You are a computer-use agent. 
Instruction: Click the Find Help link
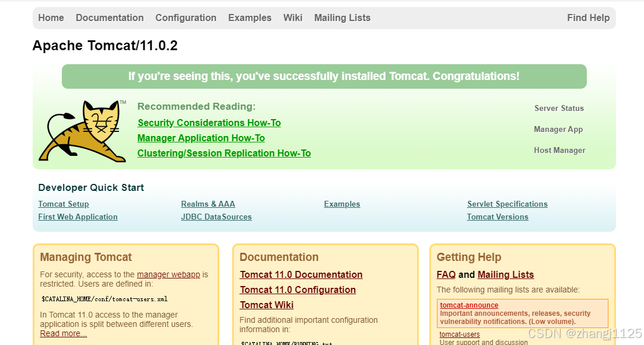(588, 18)
